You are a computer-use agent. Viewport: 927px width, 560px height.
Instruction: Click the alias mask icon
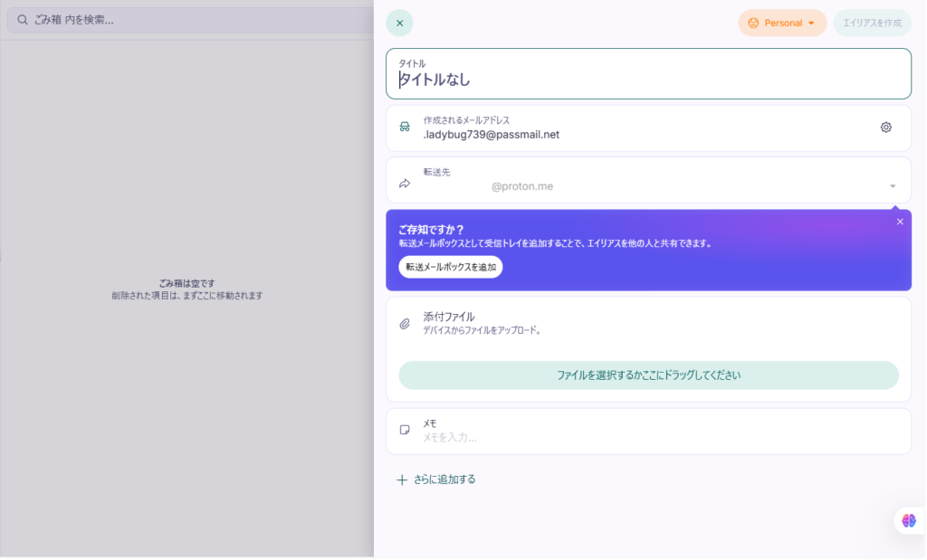(x=405, y=128)
